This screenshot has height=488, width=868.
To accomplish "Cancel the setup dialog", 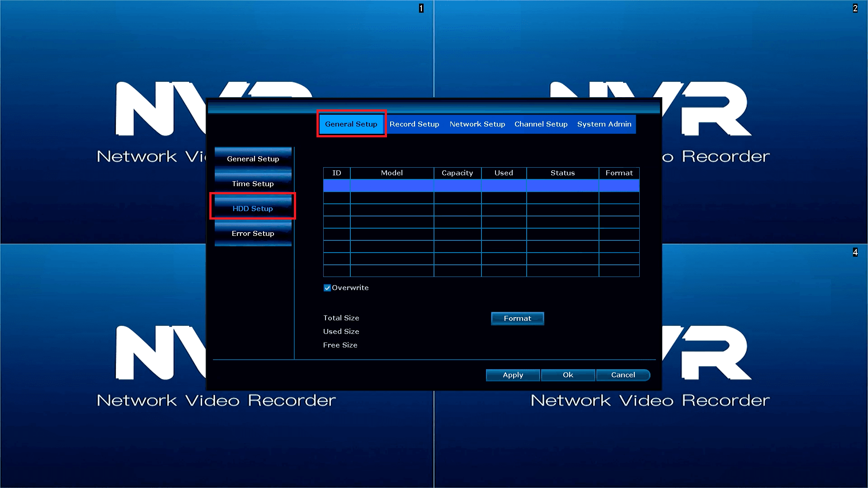I will click(x=623, y=375).
